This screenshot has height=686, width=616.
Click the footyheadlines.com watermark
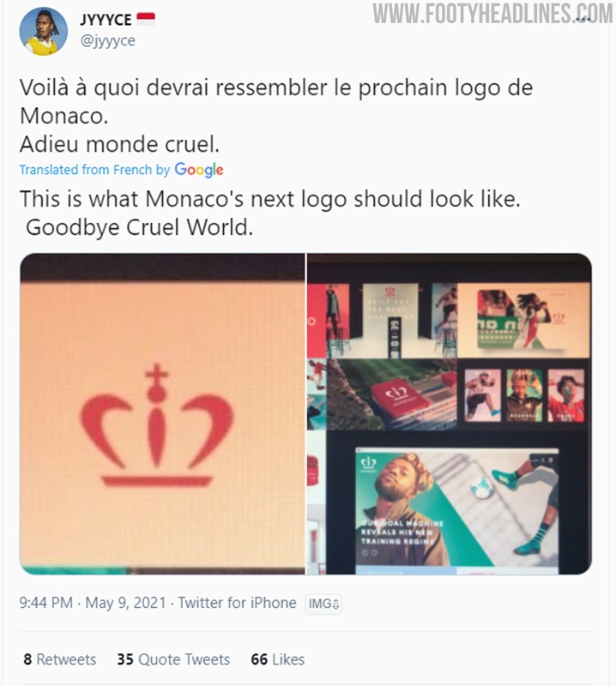(493, 13)
